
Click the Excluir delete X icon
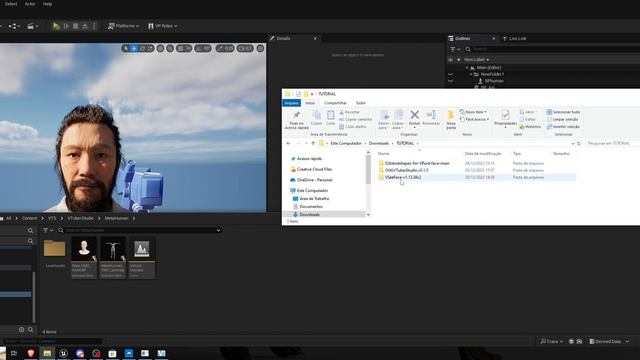414,115
